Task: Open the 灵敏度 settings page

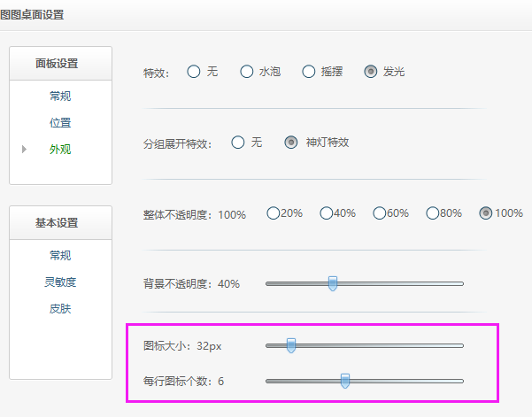Action: (60, 282)
